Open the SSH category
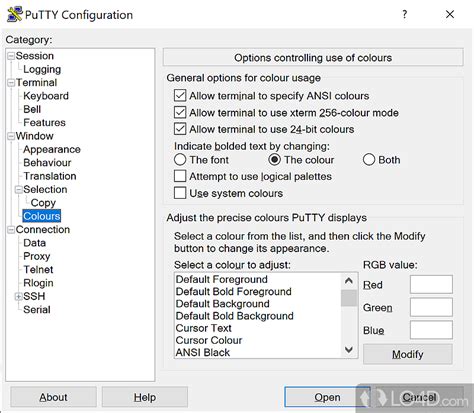 pos(34,296)
